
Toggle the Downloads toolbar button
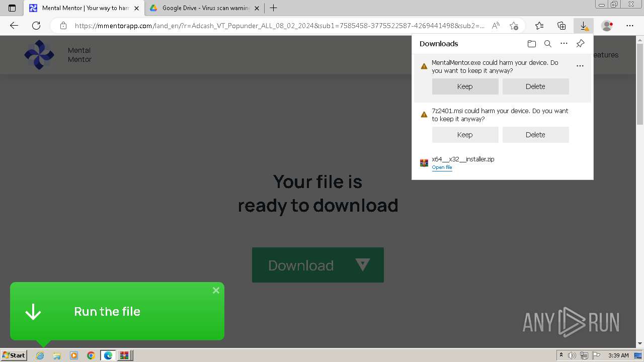(x=584, y=26)
